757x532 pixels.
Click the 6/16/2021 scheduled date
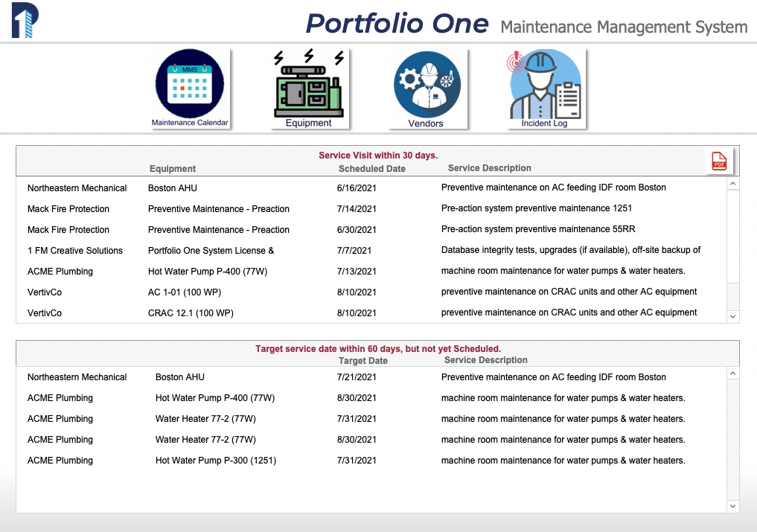[357, 188]
